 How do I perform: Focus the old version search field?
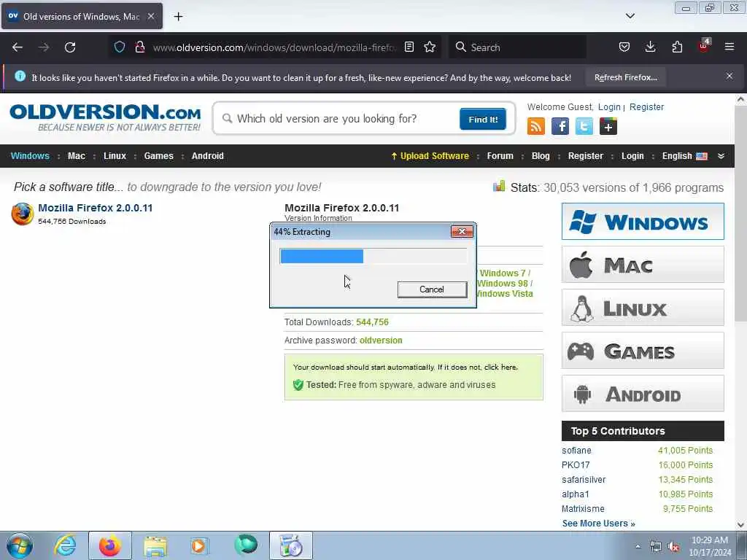pos(338,119)
